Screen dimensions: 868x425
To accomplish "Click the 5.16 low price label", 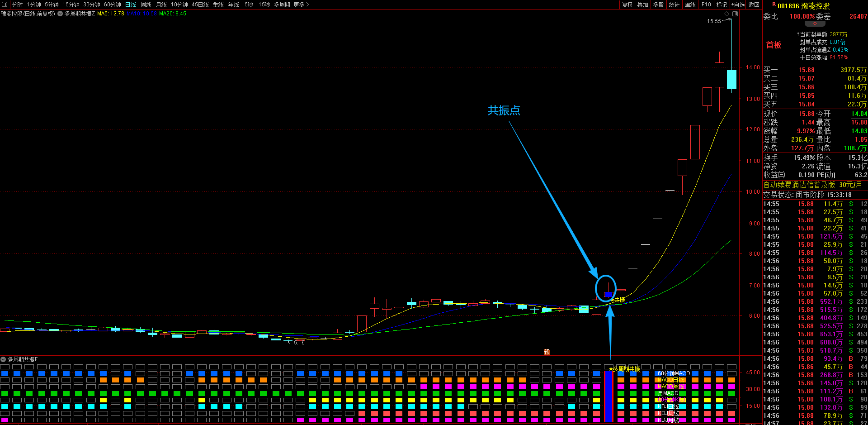I will (x=299, y=343).
